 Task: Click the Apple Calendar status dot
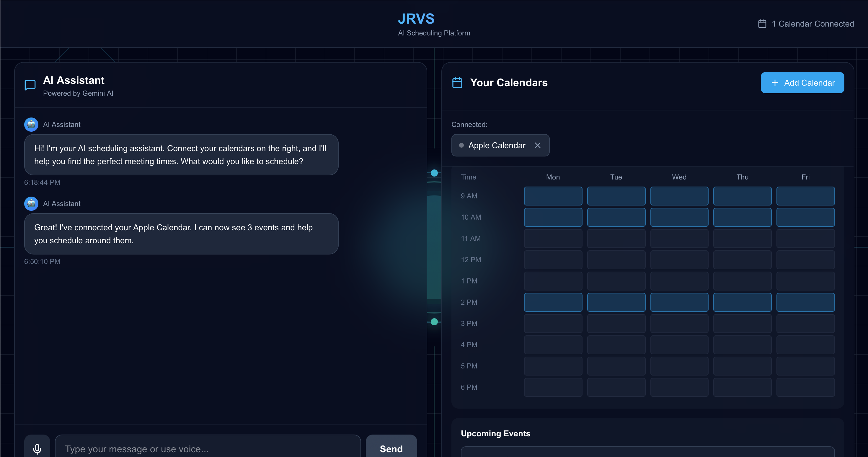(x=461, y=145)
